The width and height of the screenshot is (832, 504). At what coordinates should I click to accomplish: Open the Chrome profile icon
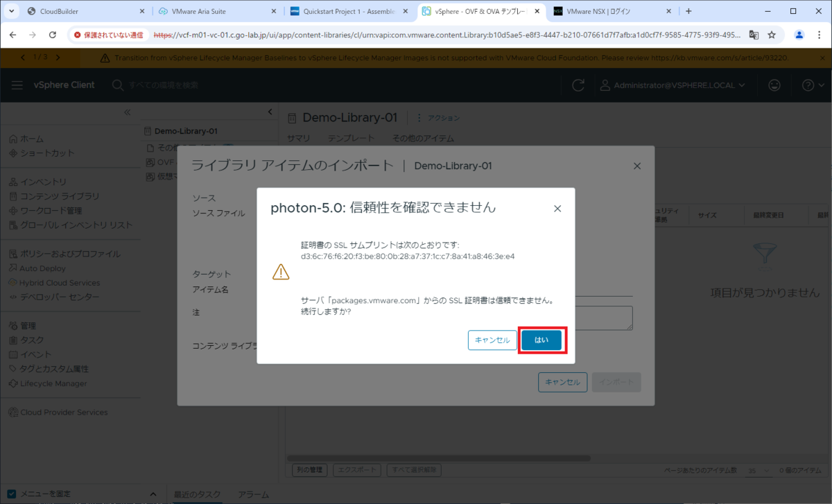pos(799,35)
